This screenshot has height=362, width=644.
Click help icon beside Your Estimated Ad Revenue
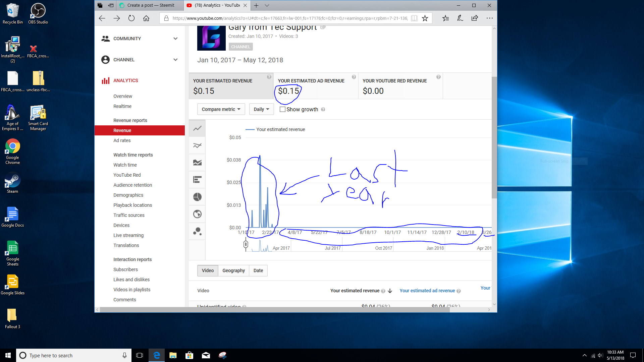354,77
